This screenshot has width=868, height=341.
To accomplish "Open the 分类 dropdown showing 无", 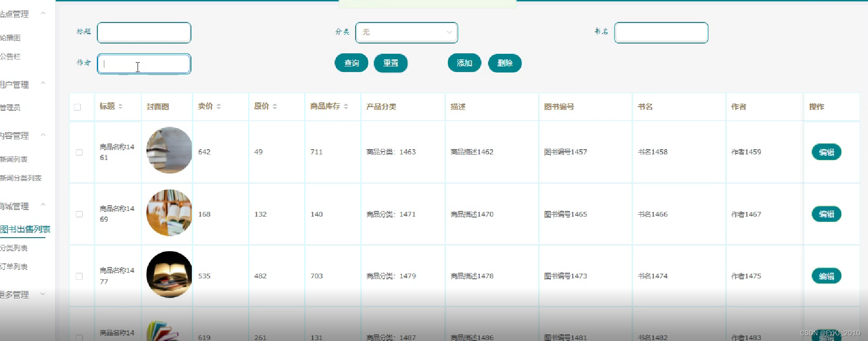I will 407,32.
